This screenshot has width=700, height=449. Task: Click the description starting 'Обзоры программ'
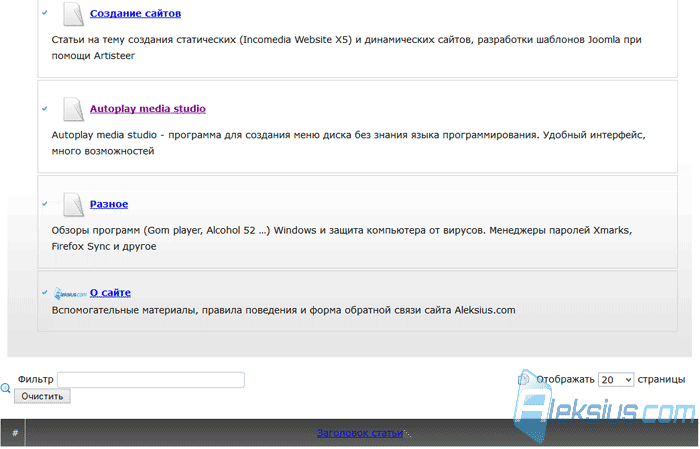pos(342,238)
